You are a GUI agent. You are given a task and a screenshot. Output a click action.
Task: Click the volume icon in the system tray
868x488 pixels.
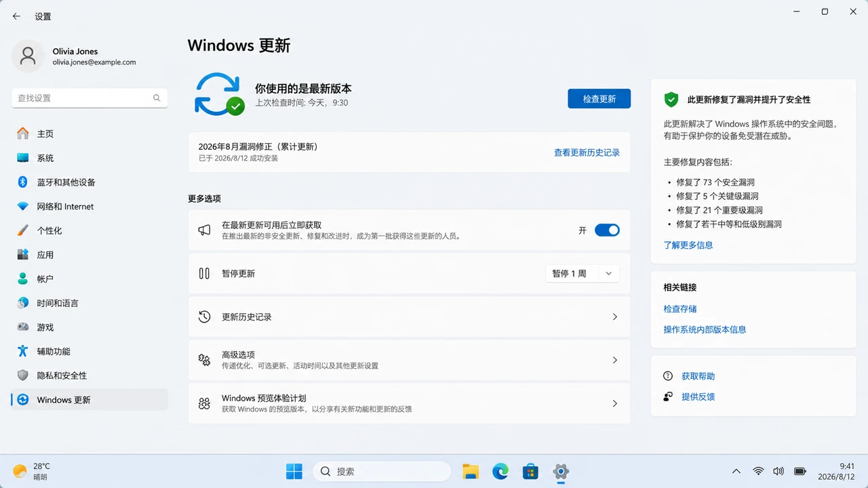coord(778,471)
